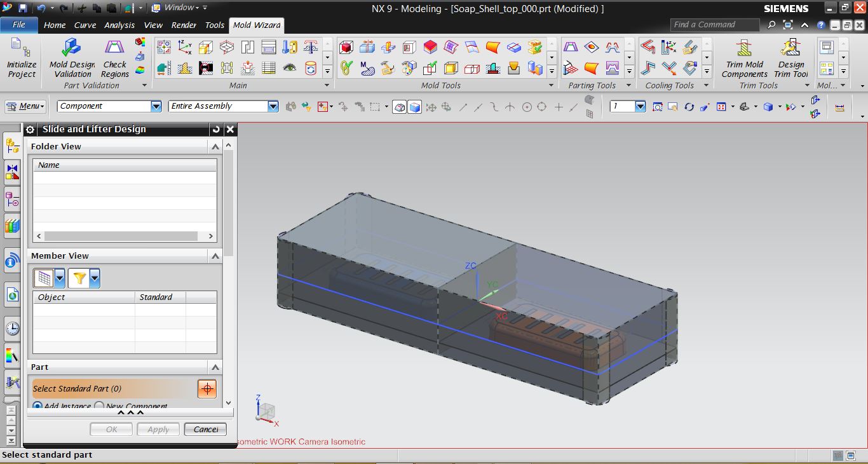Reset the Slide and Lifter Design dialog
The width and height of the screenshot is (868, 464).
[x=216, y=129]
